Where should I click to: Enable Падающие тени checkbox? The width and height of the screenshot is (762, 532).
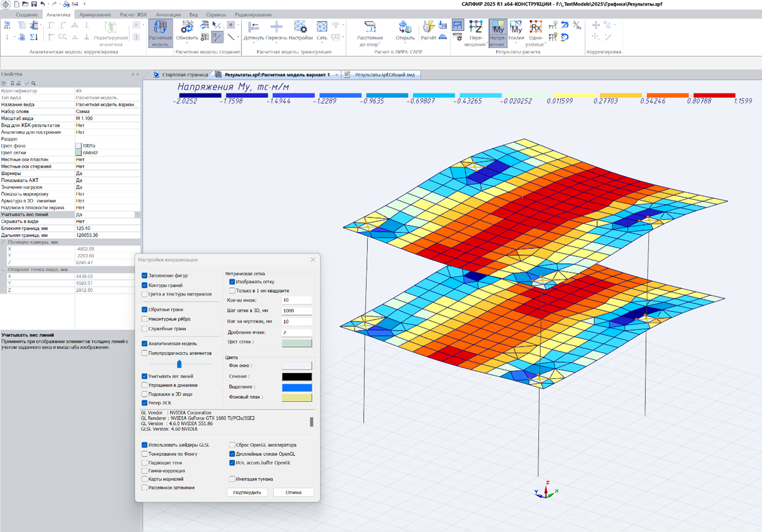coord(145,463)
